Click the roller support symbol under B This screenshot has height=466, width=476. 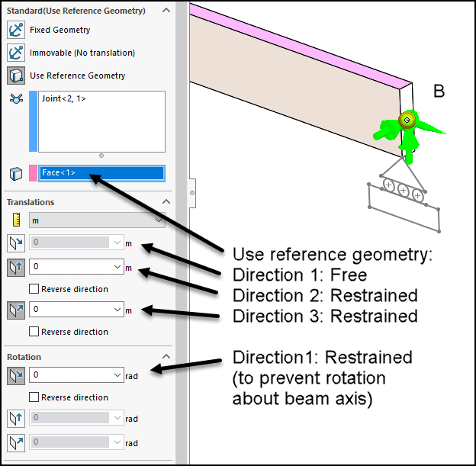point(404,195)
